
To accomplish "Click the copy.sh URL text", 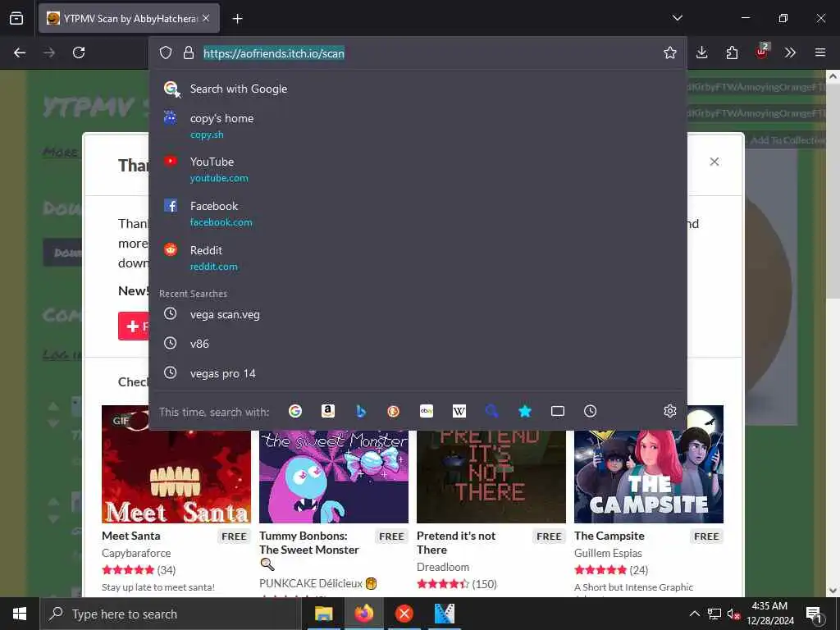I will point(207,135).
